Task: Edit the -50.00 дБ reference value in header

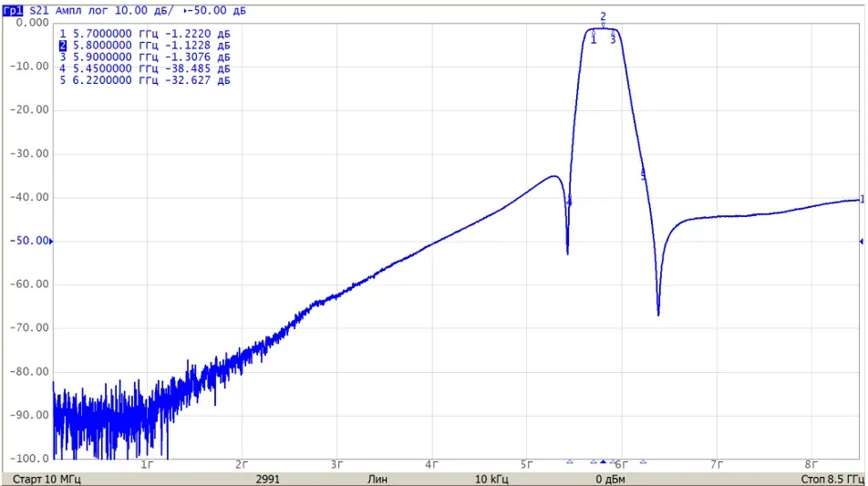Action: [215, 11]
